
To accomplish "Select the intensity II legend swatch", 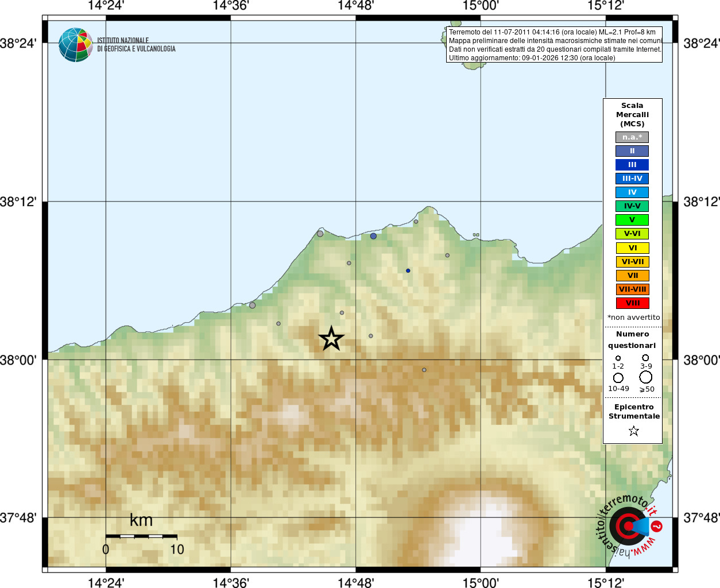I will click(x=632, y=151).
